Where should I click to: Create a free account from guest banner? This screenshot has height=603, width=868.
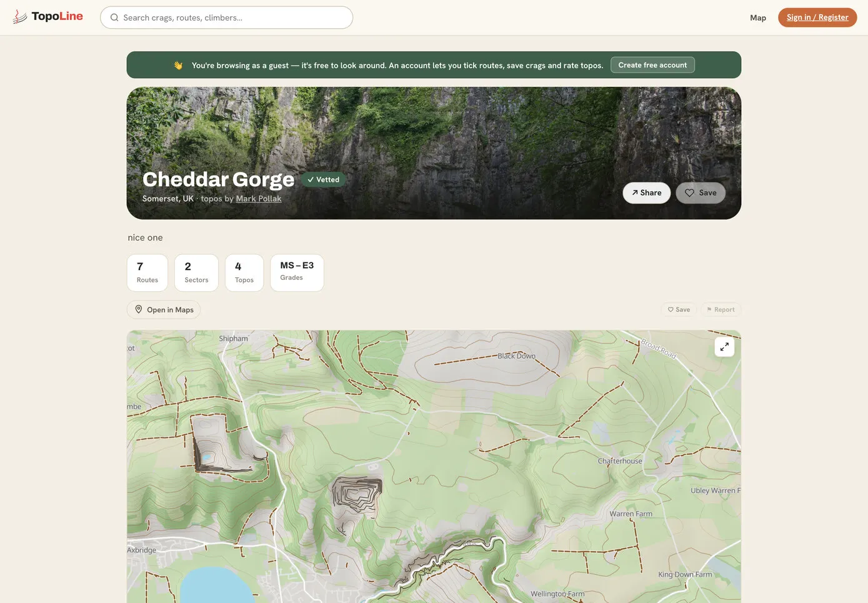point(652,65)
